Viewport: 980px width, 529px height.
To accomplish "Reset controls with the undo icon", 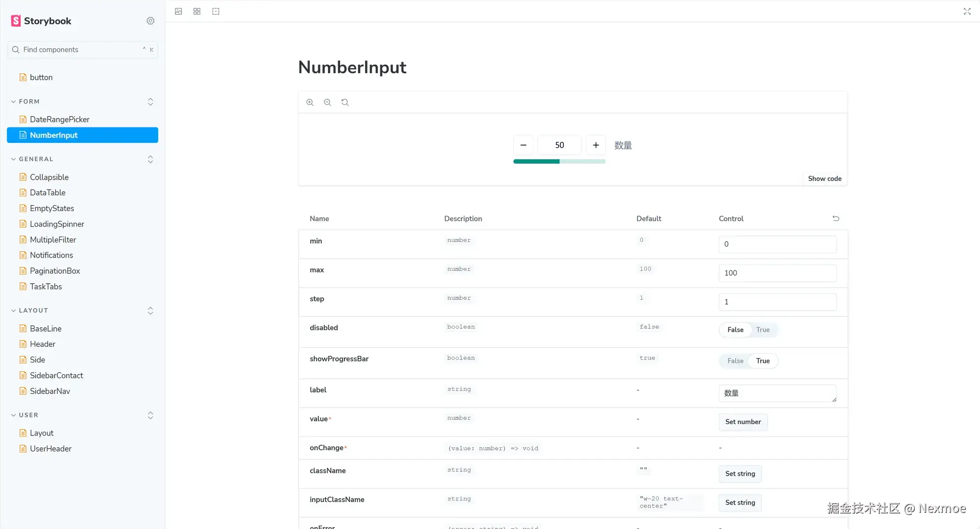I will [x=836, y=218].
